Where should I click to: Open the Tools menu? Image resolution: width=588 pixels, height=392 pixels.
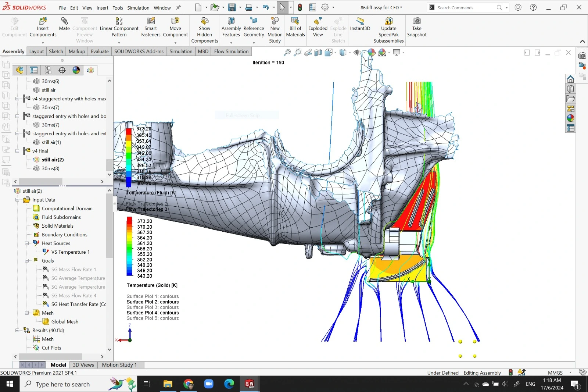[118, 8]
